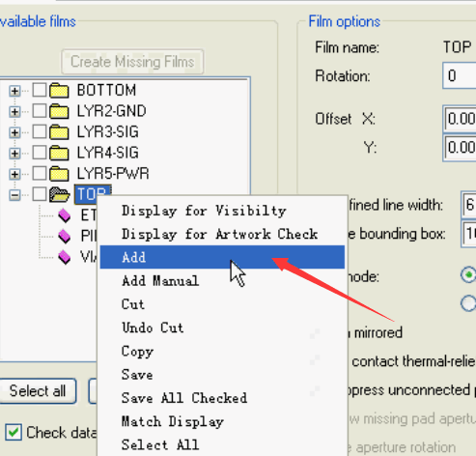Click the Create Missing Films button
Screen dimensions: 476x456
click(132, 62)
